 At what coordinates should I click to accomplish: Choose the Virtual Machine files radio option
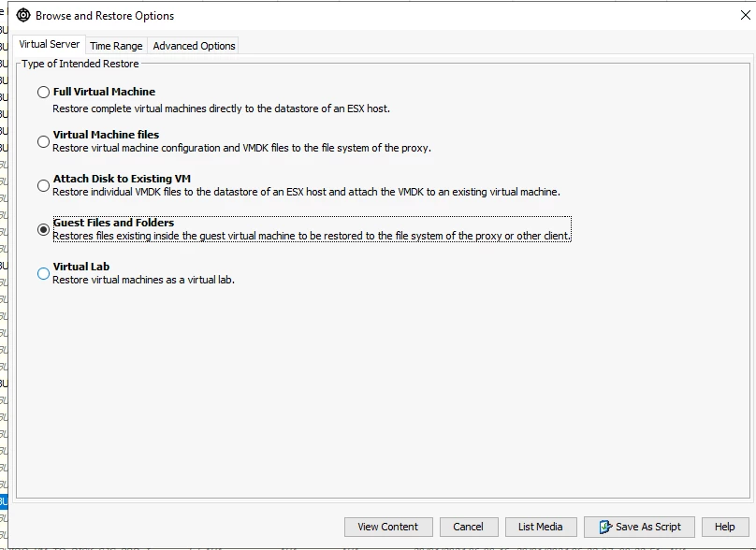click(x=43, y=142)
